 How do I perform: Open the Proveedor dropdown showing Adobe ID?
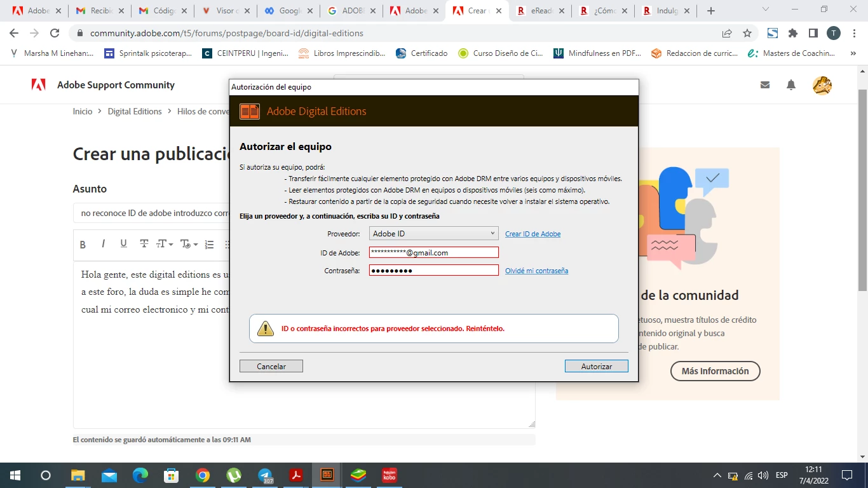click(434, 234)
